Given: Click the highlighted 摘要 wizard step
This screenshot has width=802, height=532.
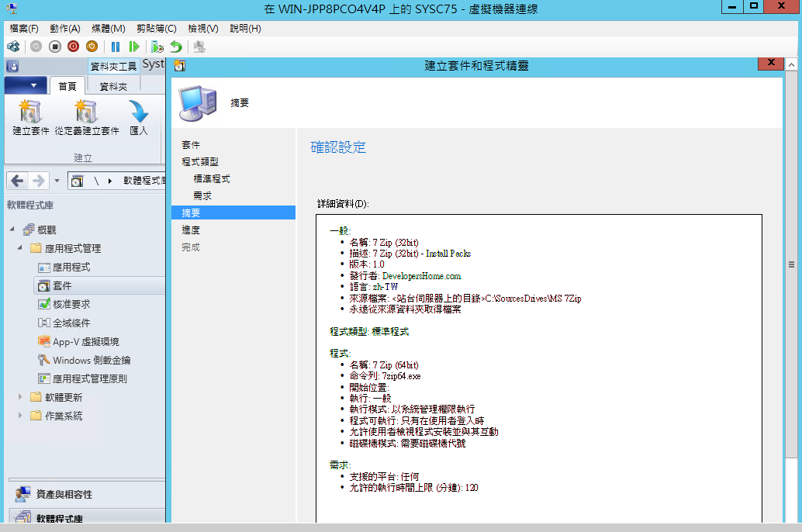Looking at the screenshot, I should point(233,212).
